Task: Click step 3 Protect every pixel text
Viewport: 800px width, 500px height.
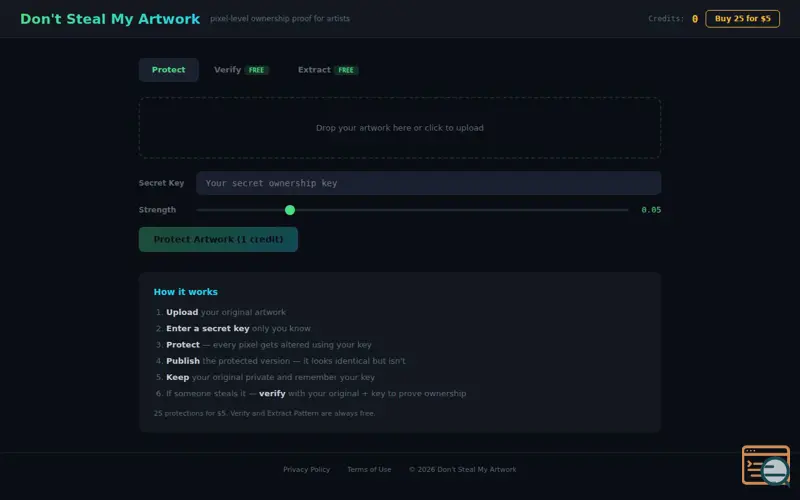Action: point(269,345)
